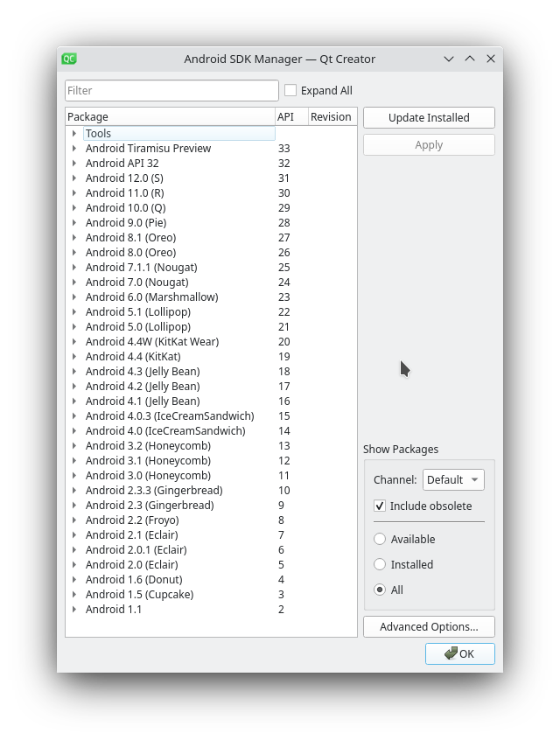Viewport: 560px width, 740px height.
Task: Expand Android 6.0 (Marshmallow) disclosure triangle
Action: tap(74, 297)
